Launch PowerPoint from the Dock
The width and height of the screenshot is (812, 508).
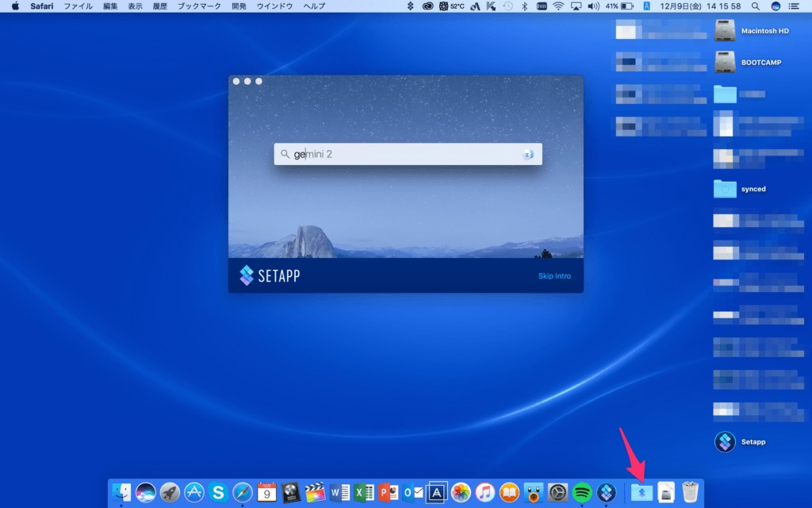(388, 492)
